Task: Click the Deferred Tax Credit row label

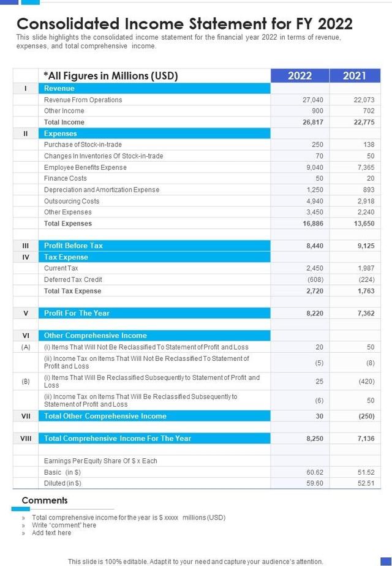Action: (x=73, y=279)
